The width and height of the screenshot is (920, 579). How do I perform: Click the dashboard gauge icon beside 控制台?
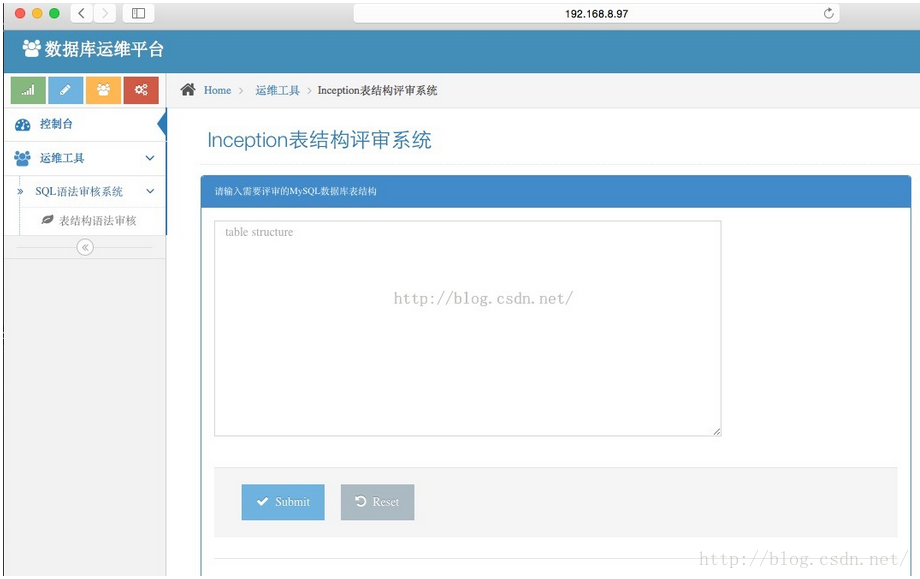coord(23,124)
